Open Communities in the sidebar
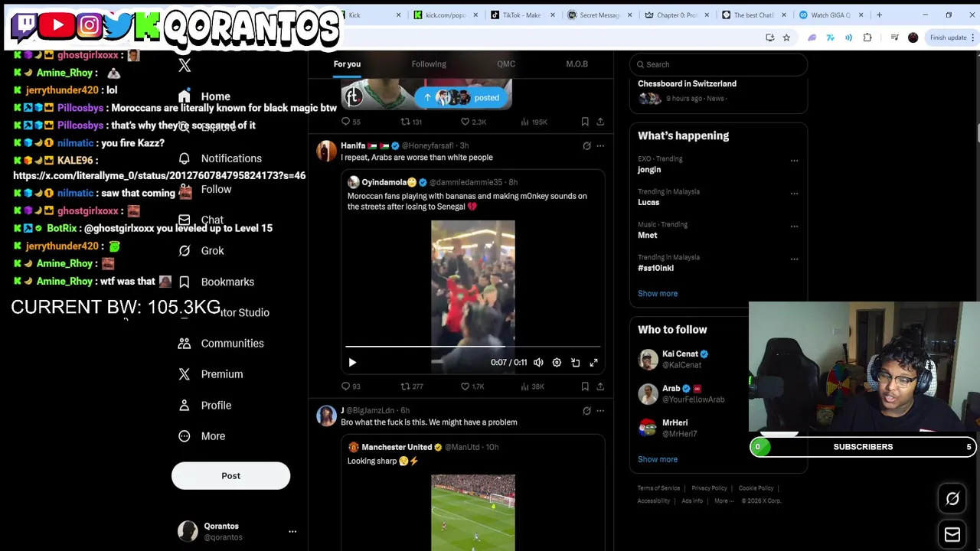 220,344
